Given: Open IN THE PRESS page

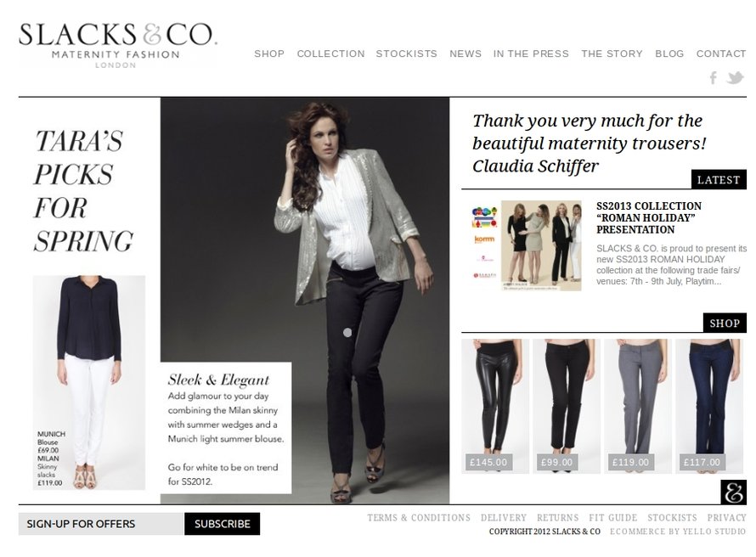Looking at the screenshot, I should tap(531, 53).
